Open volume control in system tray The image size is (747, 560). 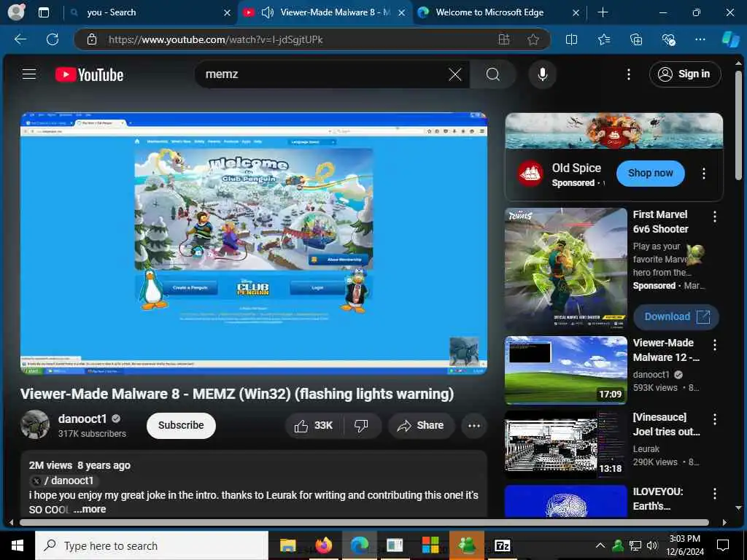(652, 545)
